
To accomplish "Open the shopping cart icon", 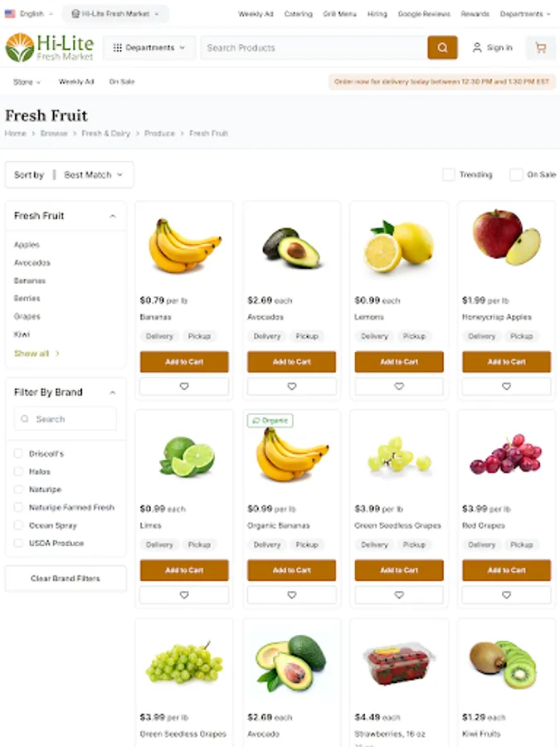I will 540,47.
